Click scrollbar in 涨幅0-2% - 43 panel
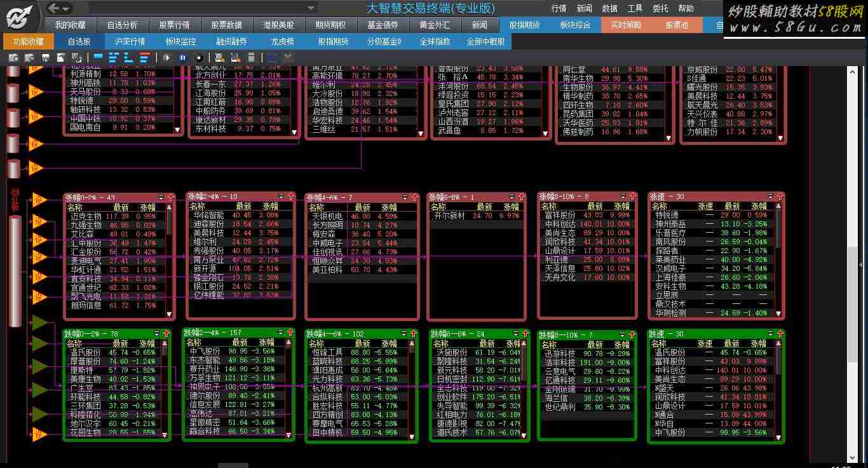 [x=170, y=261]
